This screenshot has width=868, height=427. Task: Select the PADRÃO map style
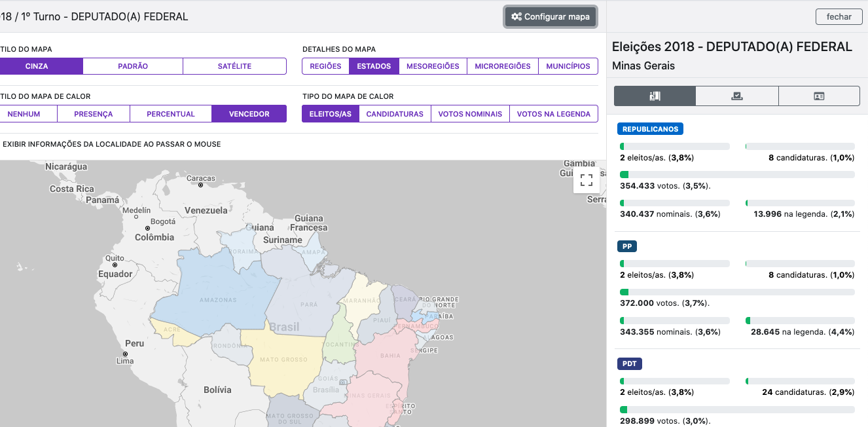coord(132,66)
